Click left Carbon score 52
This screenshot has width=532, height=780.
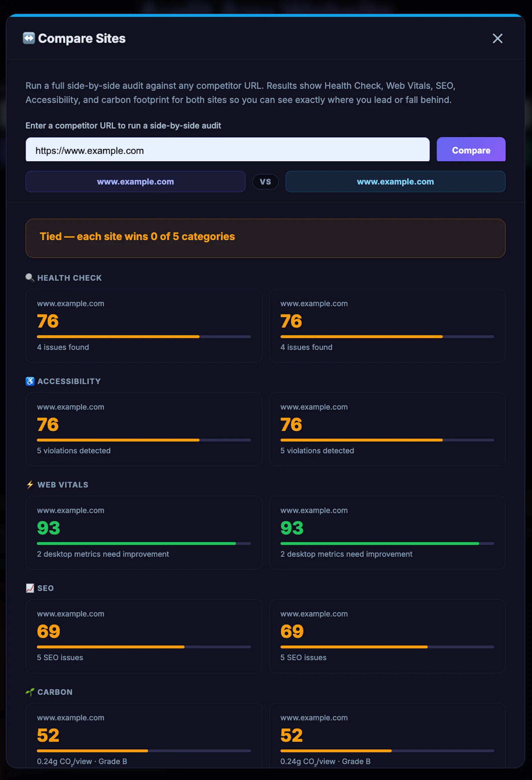click(x=48, y=735)
